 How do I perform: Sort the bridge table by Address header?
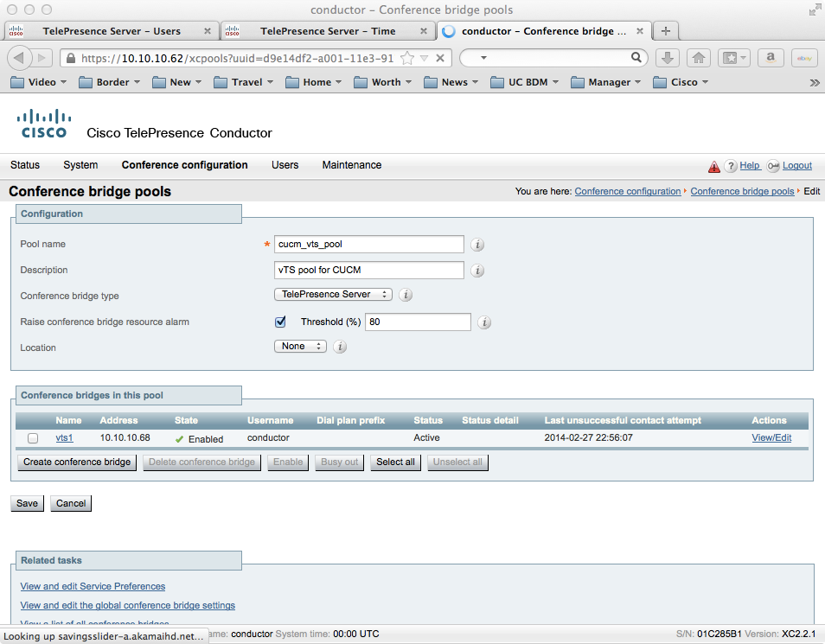(x=119, y=420)
